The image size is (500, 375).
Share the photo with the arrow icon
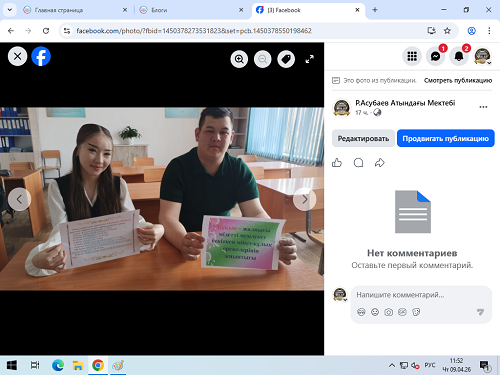[x=380, y=163]
